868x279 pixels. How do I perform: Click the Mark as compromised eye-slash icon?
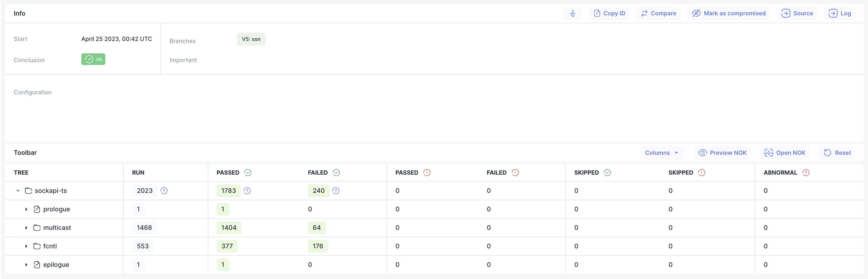(x=696, y=13)
